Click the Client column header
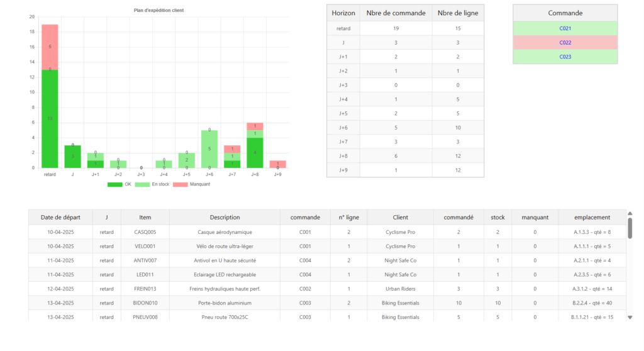The width and height of the screenshot is (644, 351). pos(400,217)
